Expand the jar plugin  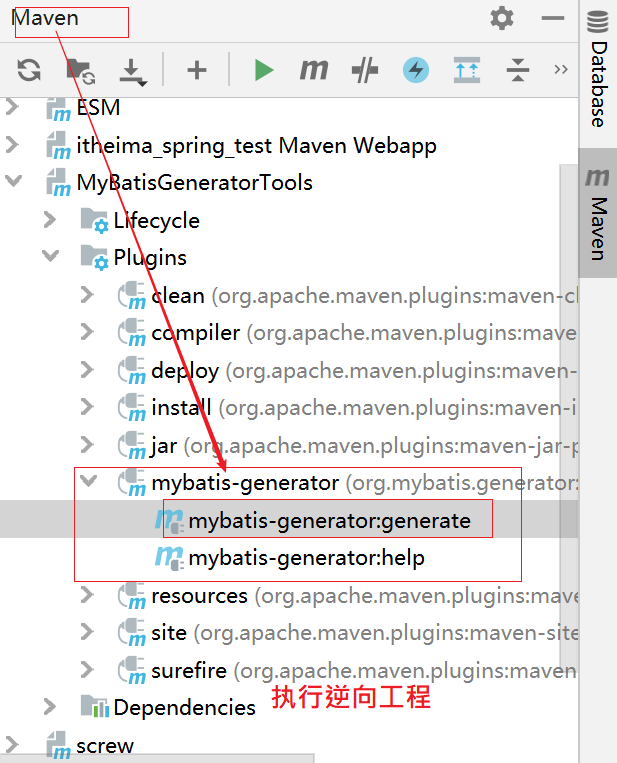(x=87, y=444)
